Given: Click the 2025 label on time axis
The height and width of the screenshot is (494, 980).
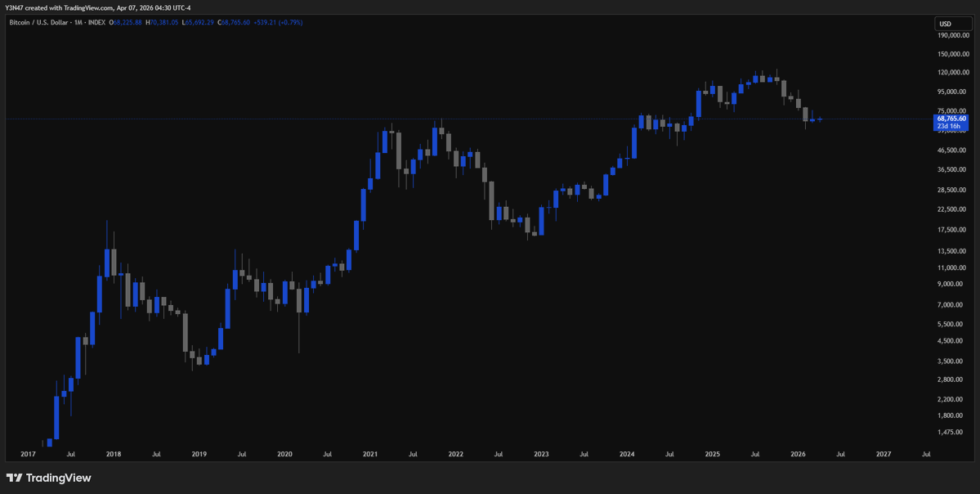Looking at the screenshot, I should 713,455.
